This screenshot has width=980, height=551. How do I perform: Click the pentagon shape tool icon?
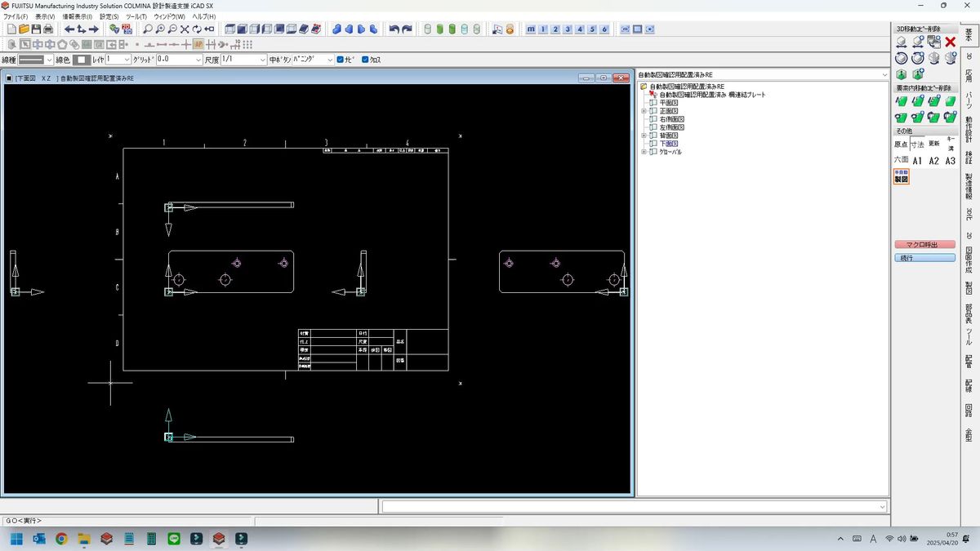coord(62,44)
